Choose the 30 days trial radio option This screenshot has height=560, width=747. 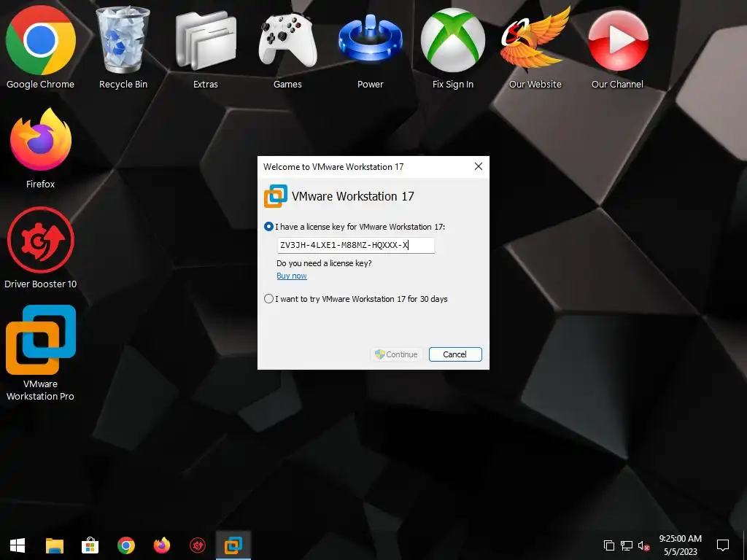pos(268,299)
